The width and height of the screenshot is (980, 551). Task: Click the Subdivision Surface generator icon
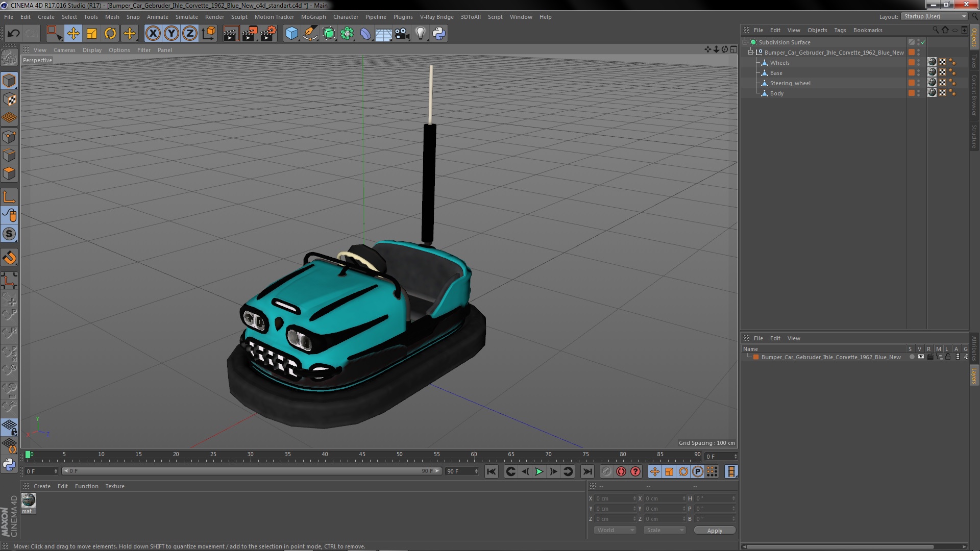click(329, 34)
